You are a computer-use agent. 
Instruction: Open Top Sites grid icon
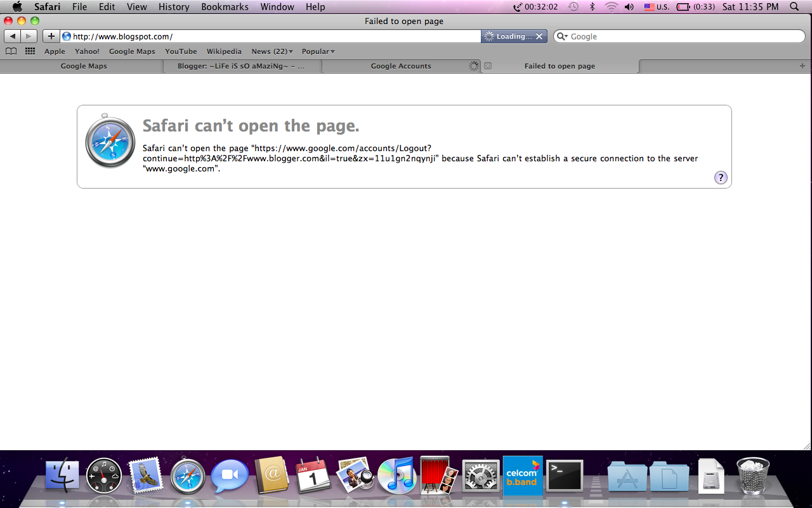pyautogui.click(x=30, y=51)
